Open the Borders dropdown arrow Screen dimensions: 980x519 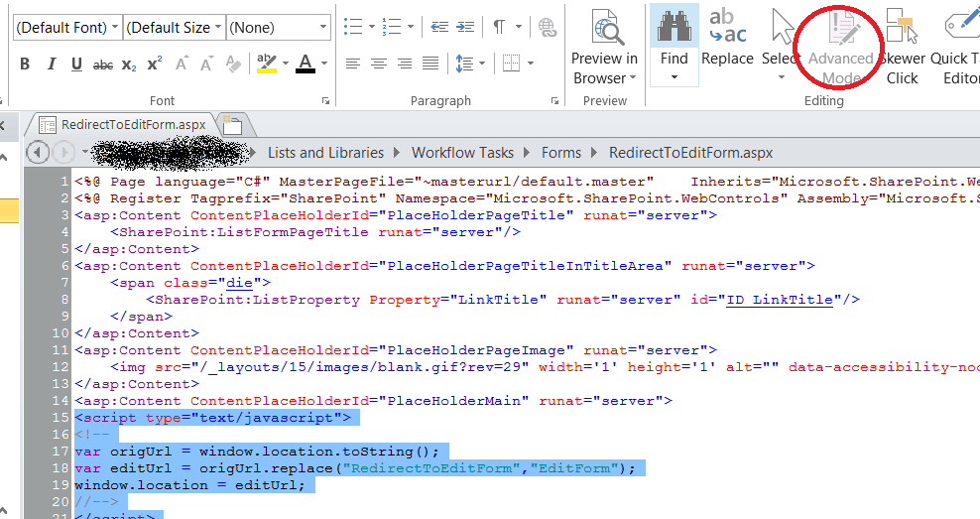pos(531,64)
